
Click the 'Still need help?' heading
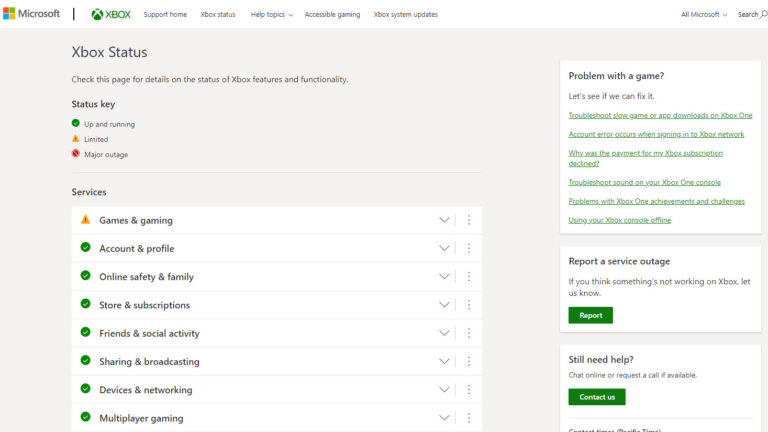point(601,360)
